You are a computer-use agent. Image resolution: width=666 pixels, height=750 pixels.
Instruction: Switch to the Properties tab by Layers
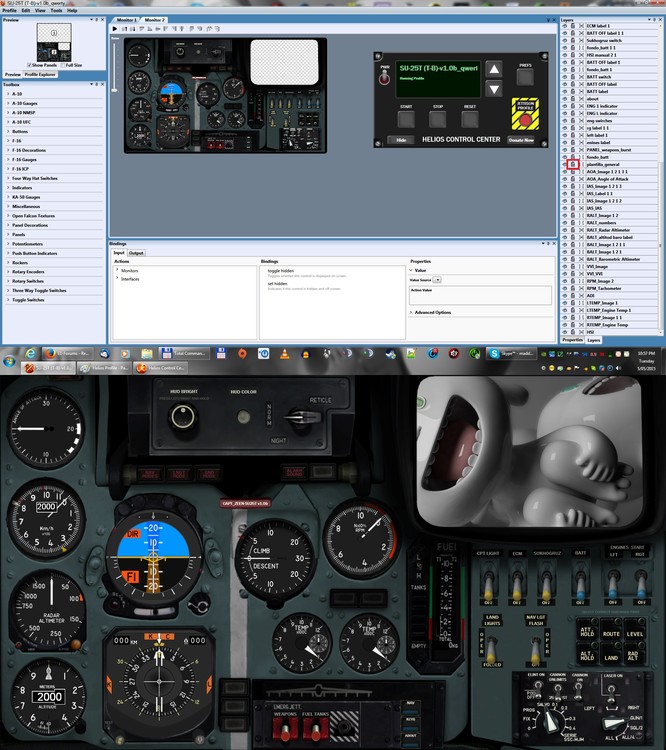(x=572, y=340)
